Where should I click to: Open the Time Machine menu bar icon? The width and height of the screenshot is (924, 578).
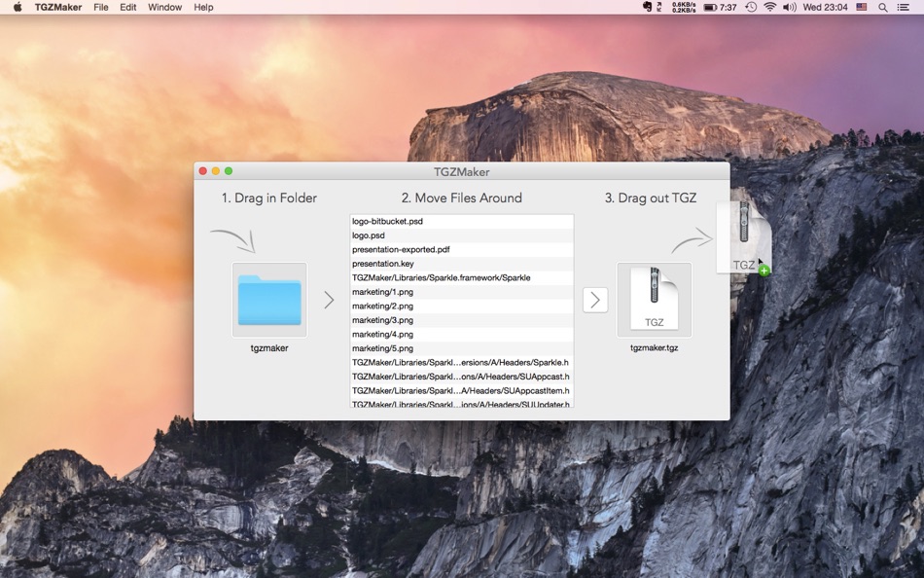click(751, 7)
